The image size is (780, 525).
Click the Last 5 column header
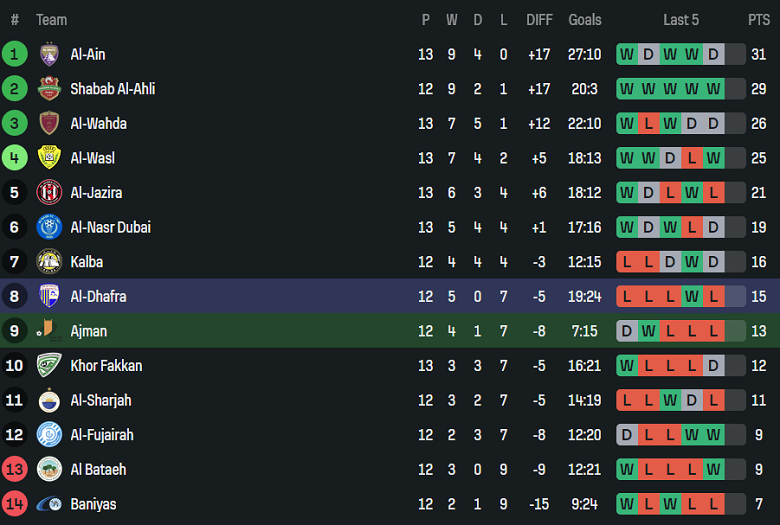click(x=681, y=20)
